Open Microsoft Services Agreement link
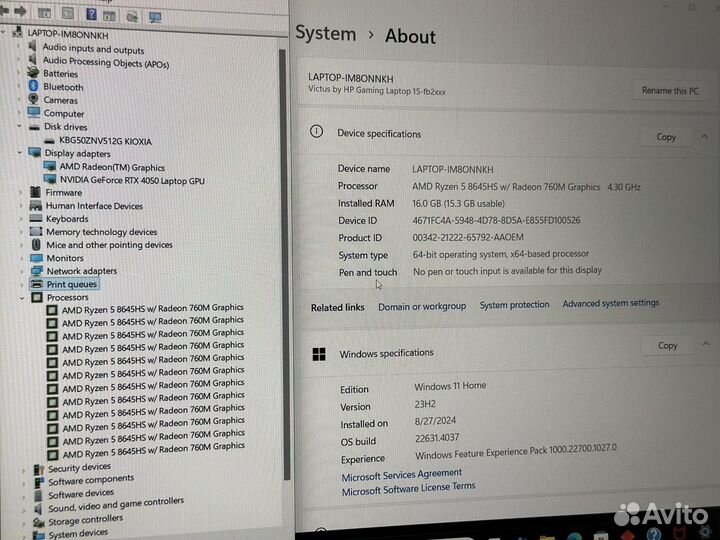 click(402, 475)
